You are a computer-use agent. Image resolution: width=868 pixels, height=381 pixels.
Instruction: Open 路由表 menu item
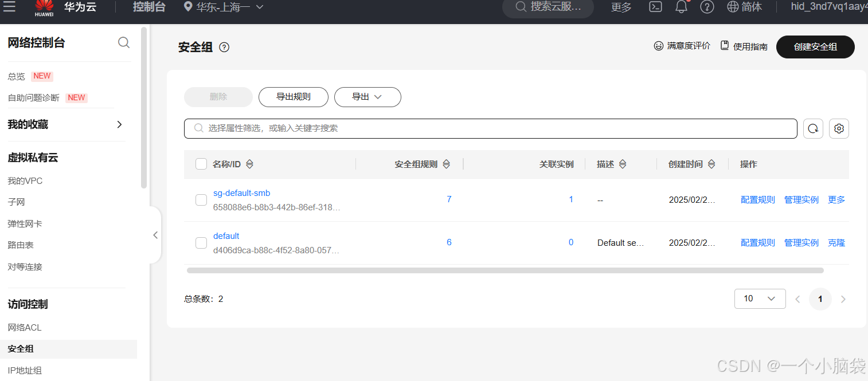point(21,245)
